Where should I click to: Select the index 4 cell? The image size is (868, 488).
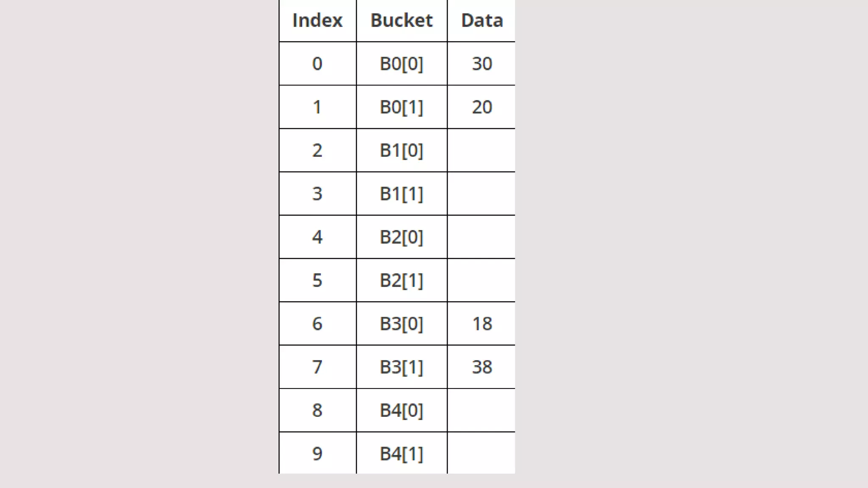[x=317, y=237]
